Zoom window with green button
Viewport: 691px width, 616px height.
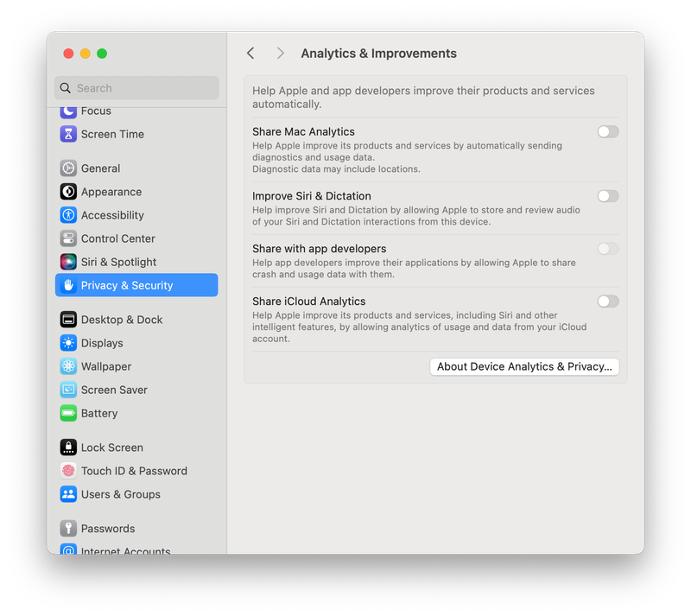coord(102,54)
